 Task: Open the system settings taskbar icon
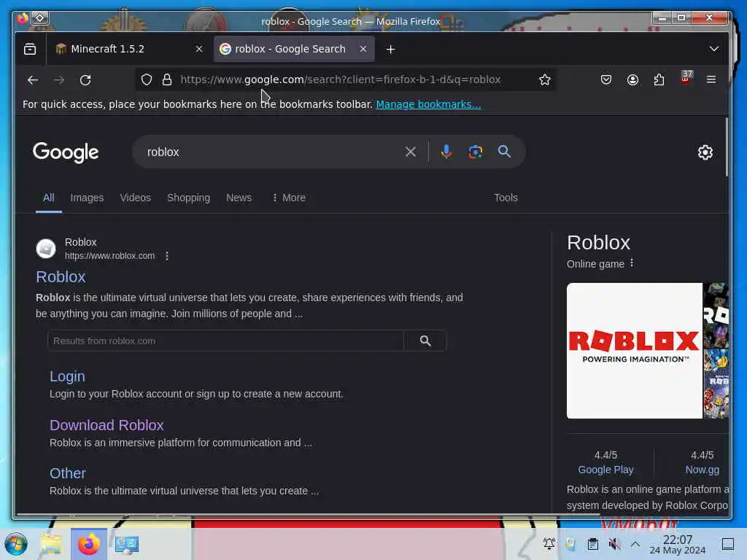coord(126,544)
